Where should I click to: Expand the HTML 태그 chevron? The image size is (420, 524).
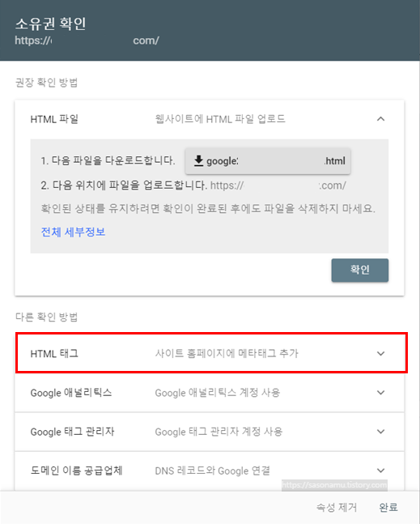(380, 353)
